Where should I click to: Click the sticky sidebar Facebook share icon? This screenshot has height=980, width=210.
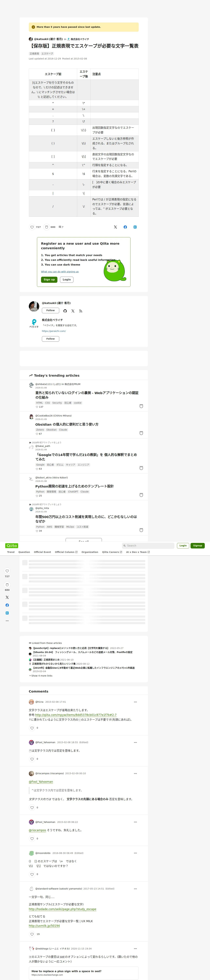tap(7, 605)
